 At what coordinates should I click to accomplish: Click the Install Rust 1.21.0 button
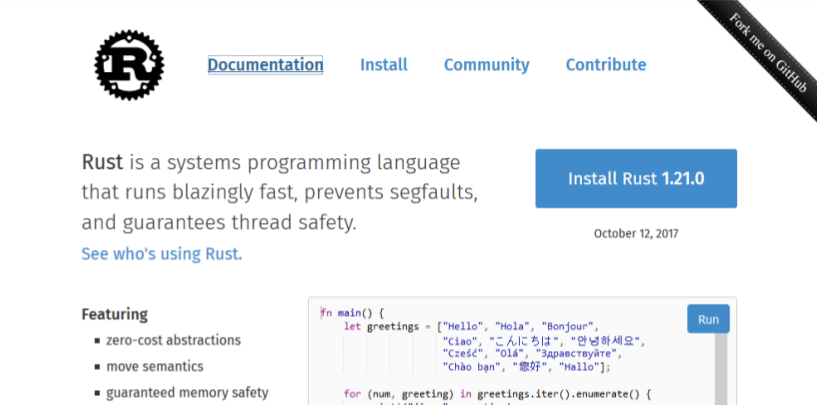tap(636, 179)
